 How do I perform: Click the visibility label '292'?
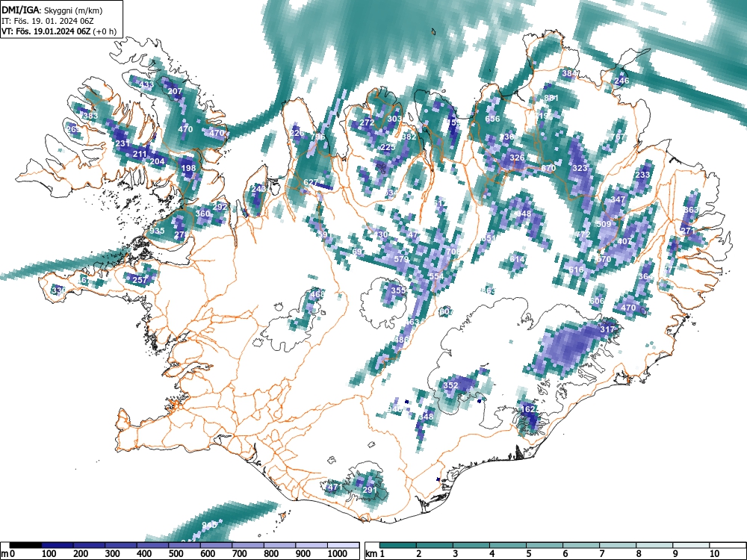pyautogui.click(x=220, y=207)
